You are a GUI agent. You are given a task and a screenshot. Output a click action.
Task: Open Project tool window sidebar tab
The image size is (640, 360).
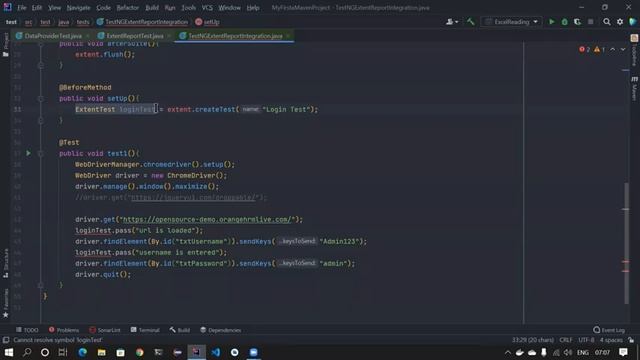pos(6,44)
